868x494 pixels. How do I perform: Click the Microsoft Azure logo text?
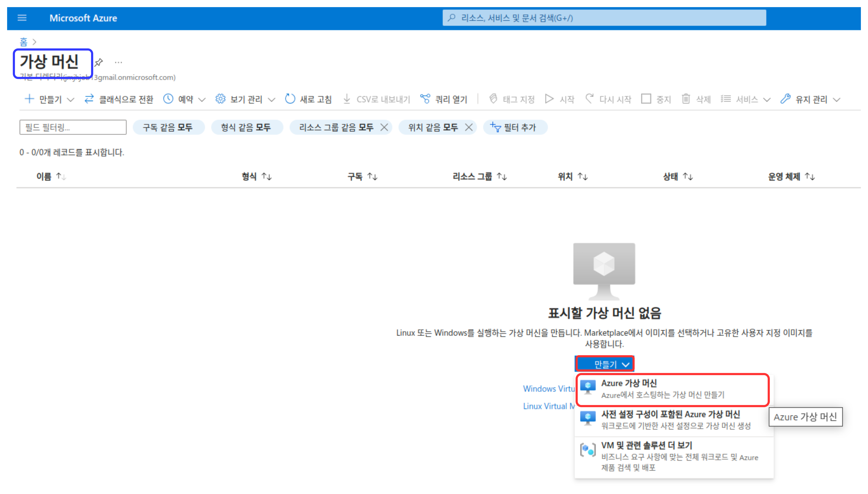tap(83, 18)
